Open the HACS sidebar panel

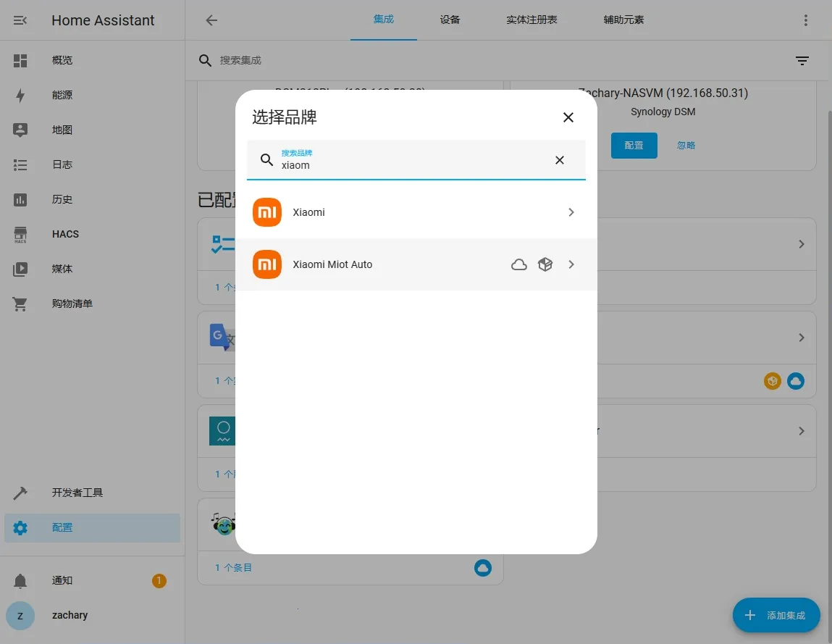pos(64,234)
